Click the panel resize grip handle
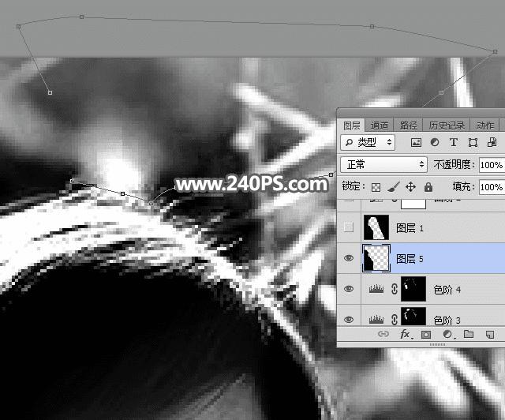The height and width of the screenshot is (420, 505). coord(437,344)
